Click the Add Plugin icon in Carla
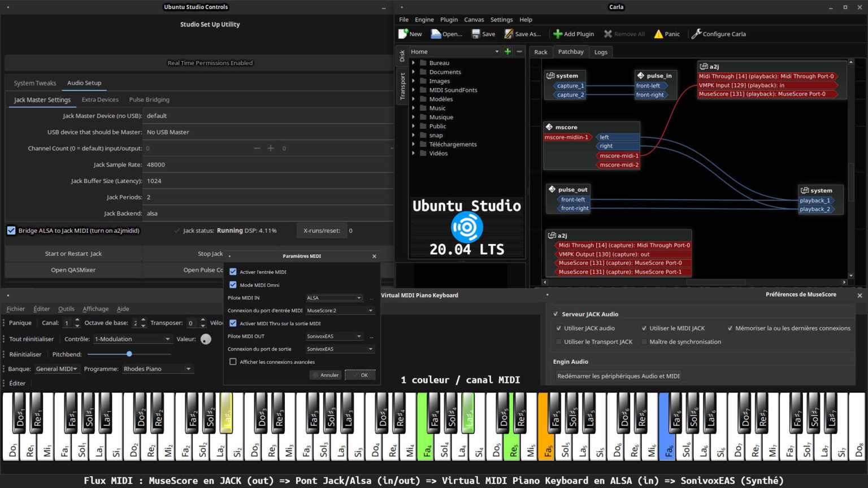 tap(558, 34)
